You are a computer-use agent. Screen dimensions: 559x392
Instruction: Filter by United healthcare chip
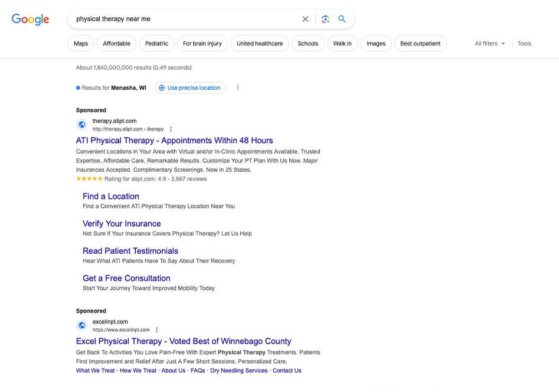260,44
